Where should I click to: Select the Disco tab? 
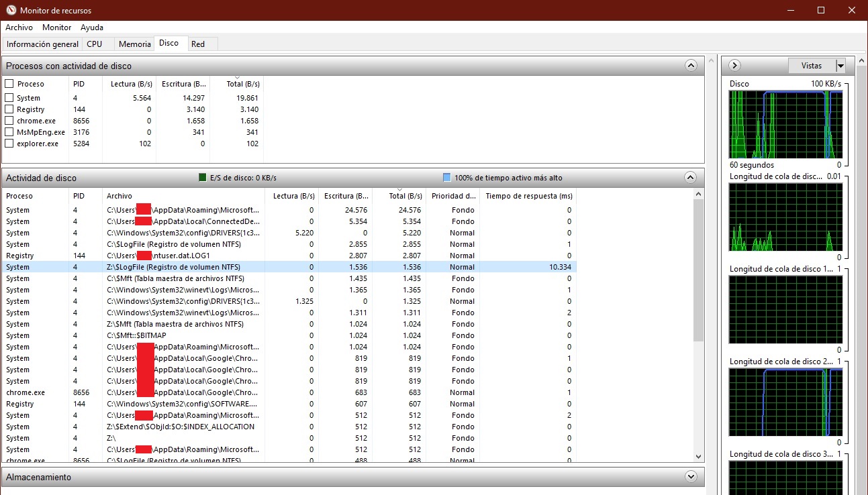(x=169, y=43)
